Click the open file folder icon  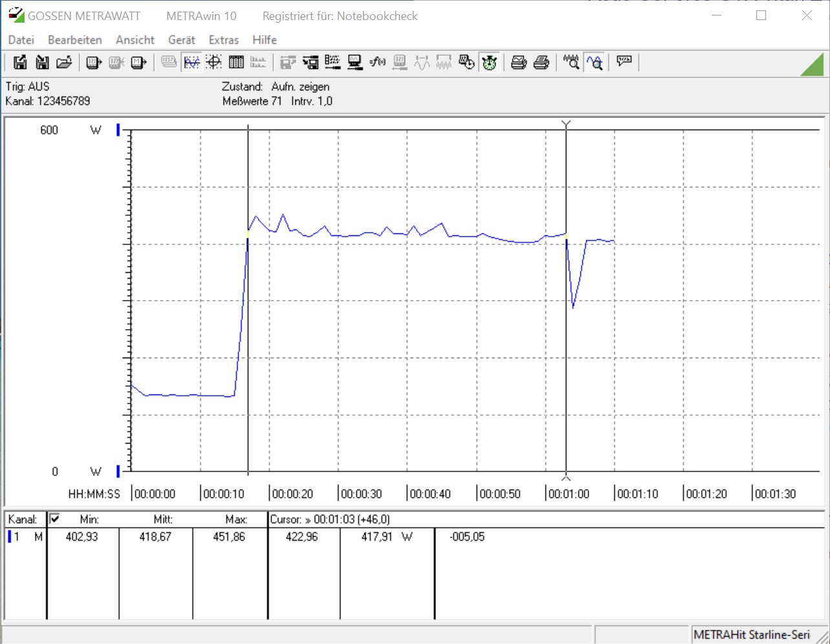point(63,62)
